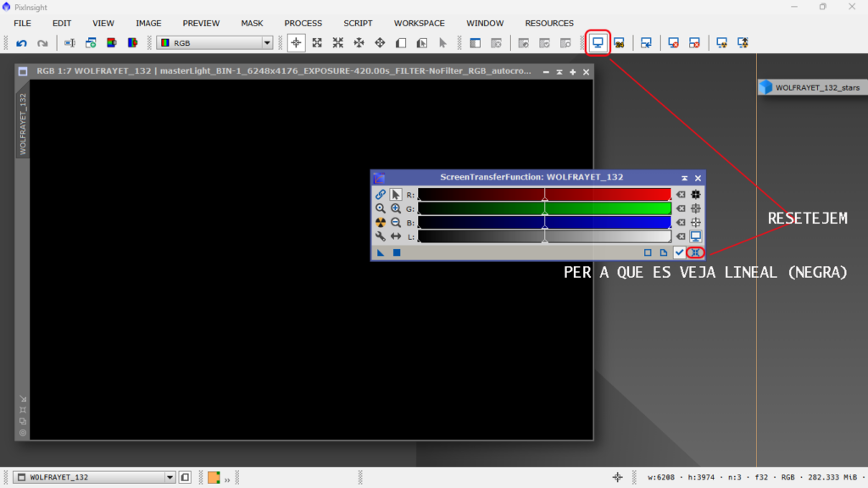The image size is (868, 488).
Task: Click the blue channel midtones slider
Action: [x=545, y=223]
